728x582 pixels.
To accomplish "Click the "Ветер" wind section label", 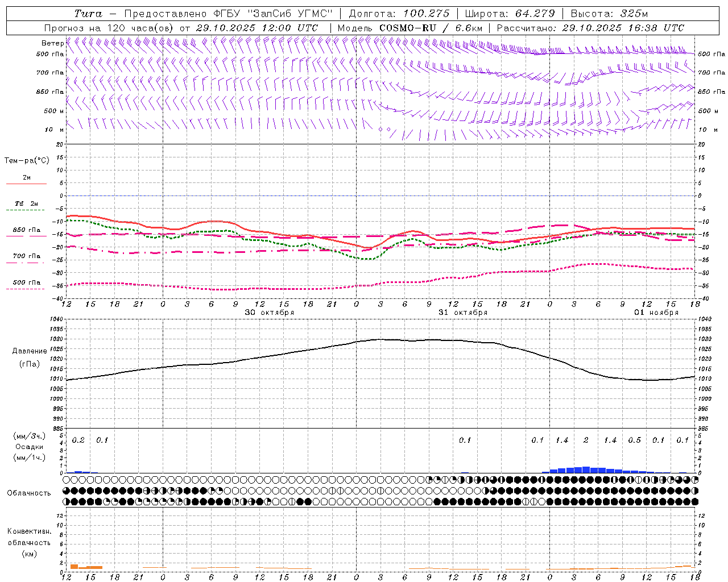I will (x=52, y=43).
